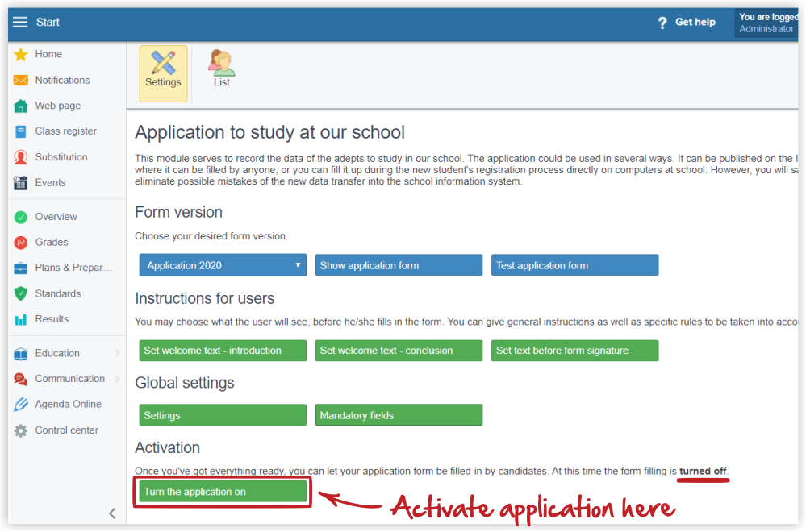Click the Web page house icon

[x=20, y=106]
